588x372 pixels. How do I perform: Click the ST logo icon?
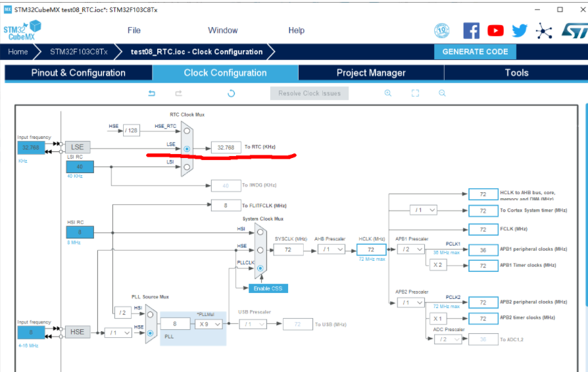(575, 31)
